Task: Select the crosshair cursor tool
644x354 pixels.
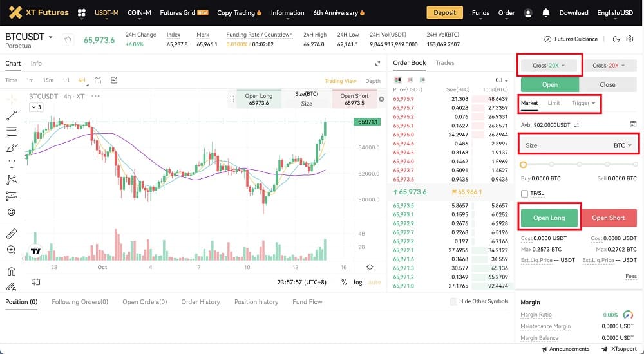Action: click(12, 99)
